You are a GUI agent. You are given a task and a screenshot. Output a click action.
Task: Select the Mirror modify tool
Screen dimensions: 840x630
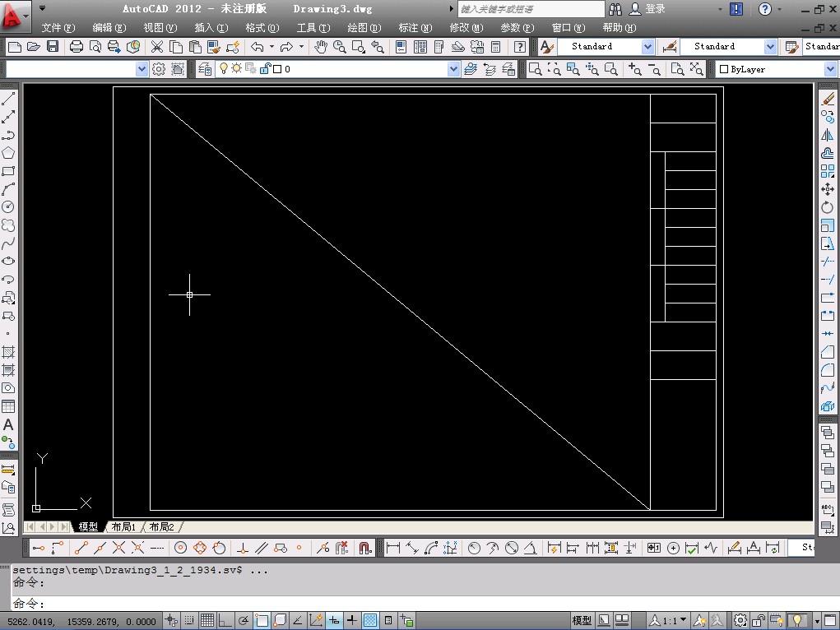pyautogui.click(x=828, y=135)
